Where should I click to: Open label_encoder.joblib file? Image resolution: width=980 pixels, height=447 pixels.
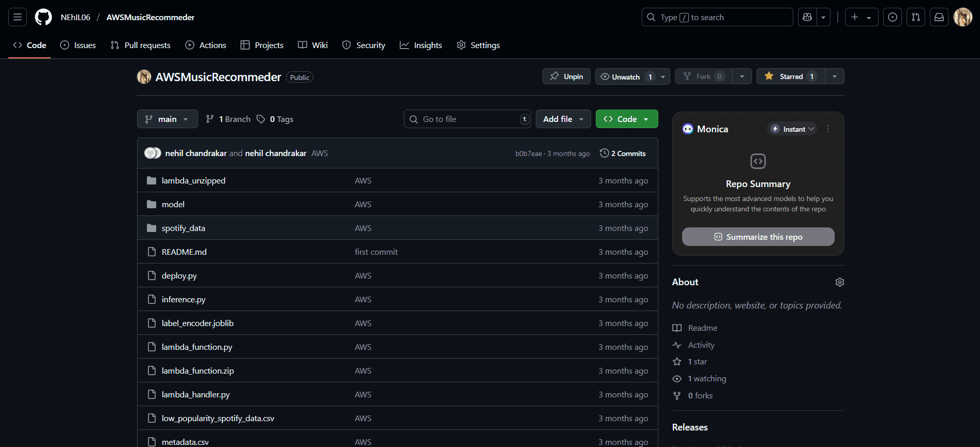(198, 323)
